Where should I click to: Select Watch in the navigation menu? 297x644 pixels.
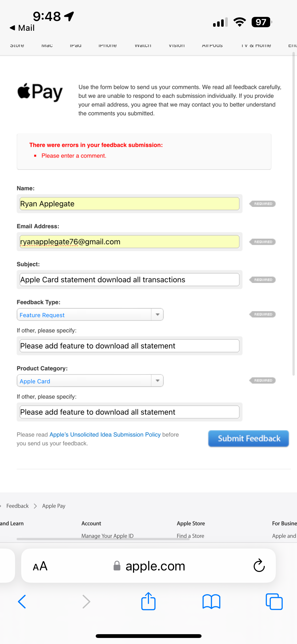click(x=143, y=45)
